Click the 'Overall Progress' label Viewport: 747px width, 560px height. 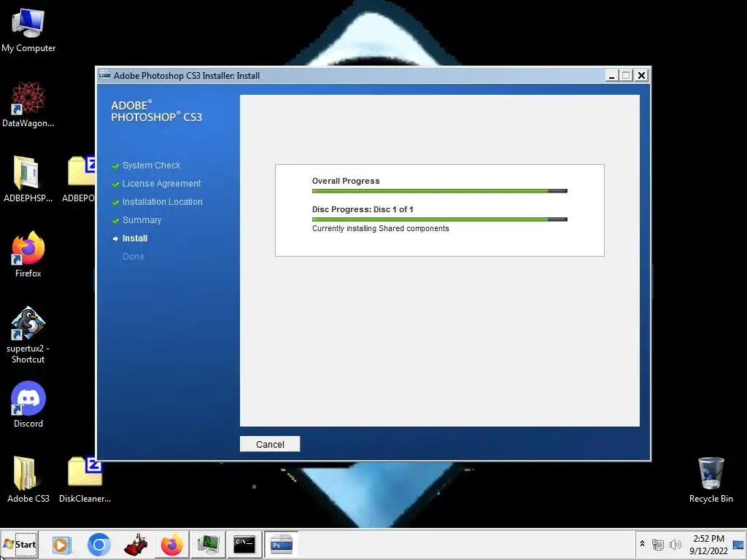coord(346,181)
